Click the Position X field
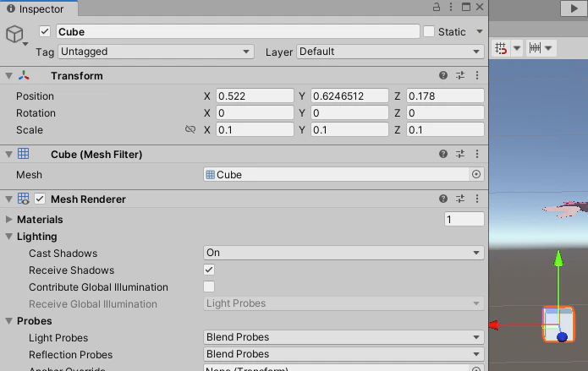Viewport: 588px width, 371px height. (255, 96)
